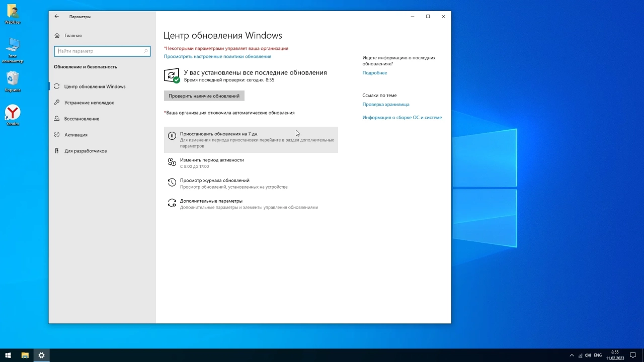Viewport: 644px width, 362px height.
Task: Click Ваша организация отключила автоматические обновления text
Action: click(229, 113)
